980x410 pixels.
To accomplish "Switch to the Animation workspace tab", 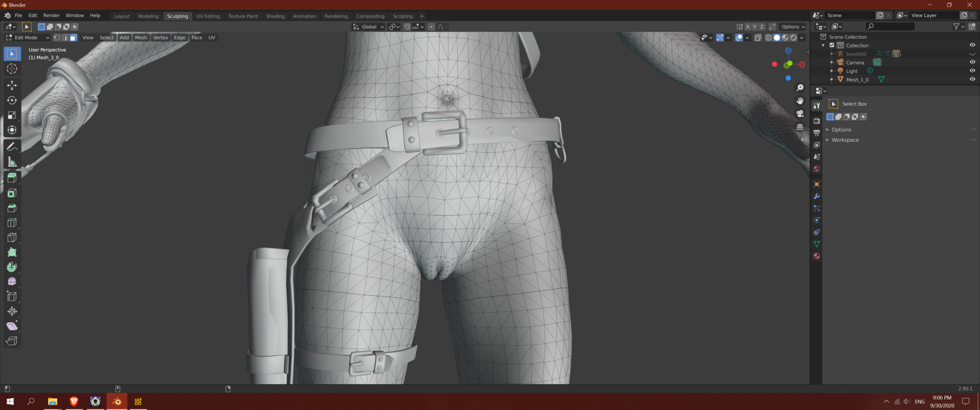I will (x=304, y=16).
